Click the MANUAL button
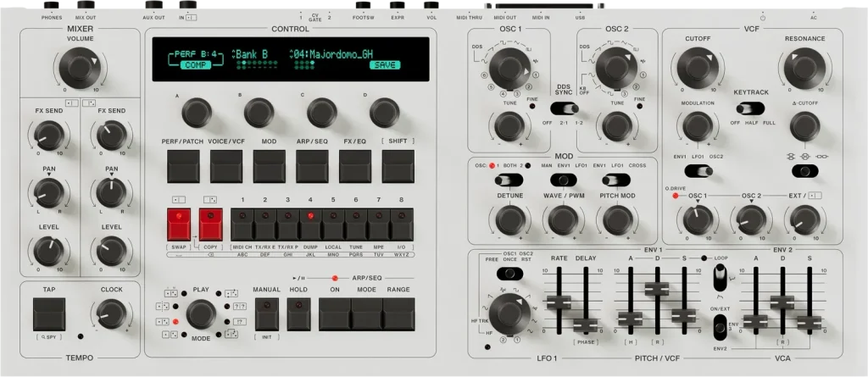The width and height of the screenshot is (868, 377). click(x=267, y=314)
